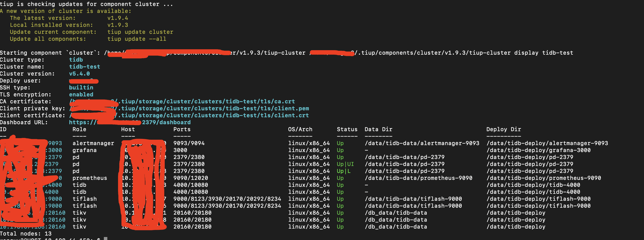Click the prometheus-9090 data directory path
The height and width of the screenshot is (240, 644).
click(418, 178)
